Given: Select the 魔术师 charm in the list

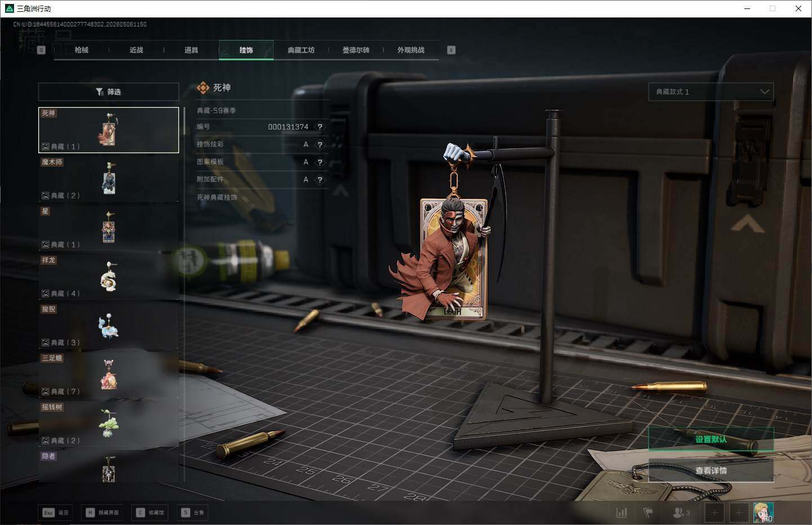Looking at the screenshot, I should (109, 179).
